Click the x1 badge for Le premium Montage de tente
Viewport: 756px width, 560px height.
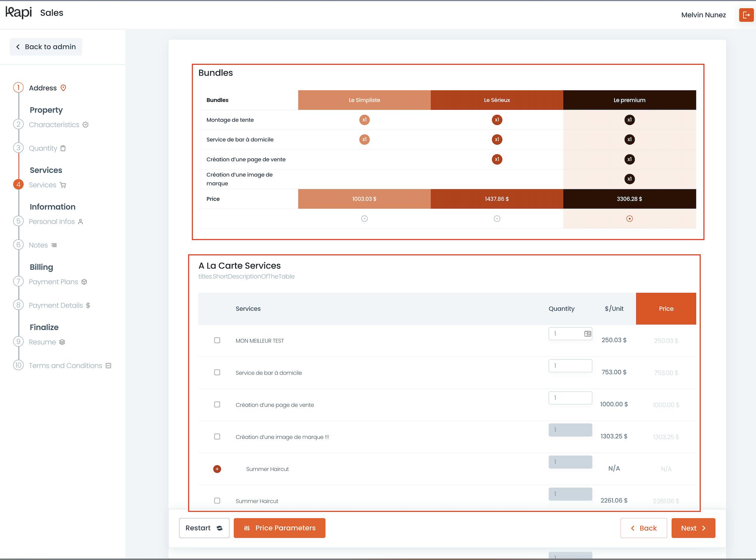pos(630,120)
